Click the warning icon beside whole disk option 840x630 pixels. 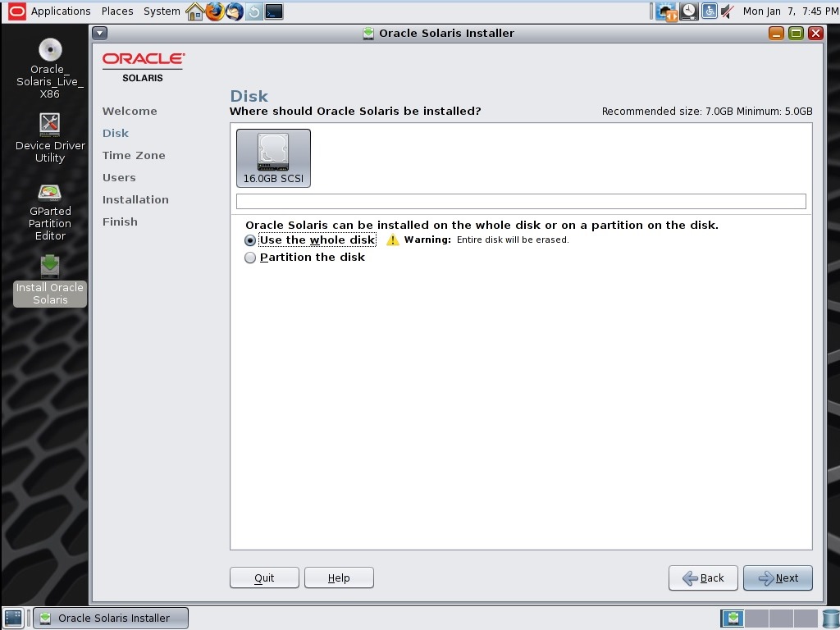393,240
